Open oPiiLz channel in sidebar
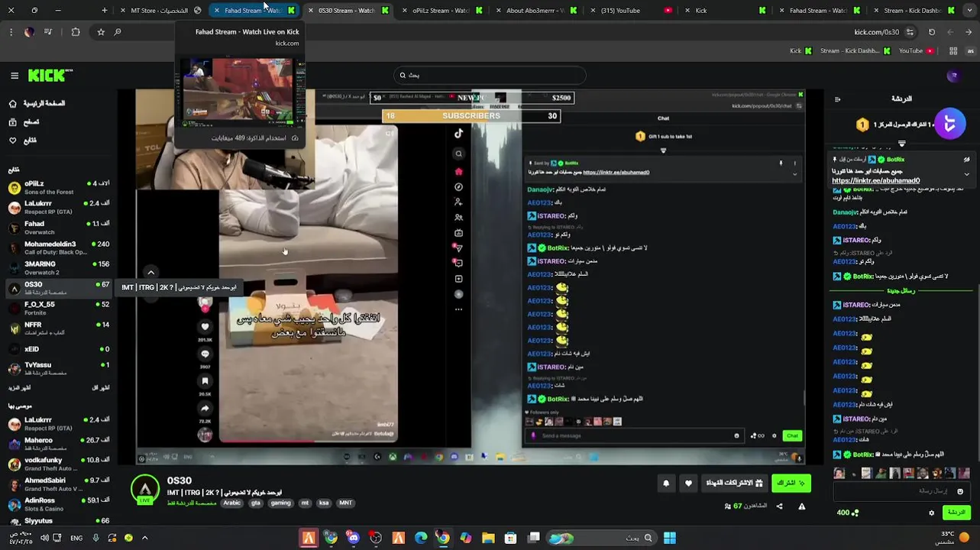Viewport: 980px width, 550px height. coord(59,187)
